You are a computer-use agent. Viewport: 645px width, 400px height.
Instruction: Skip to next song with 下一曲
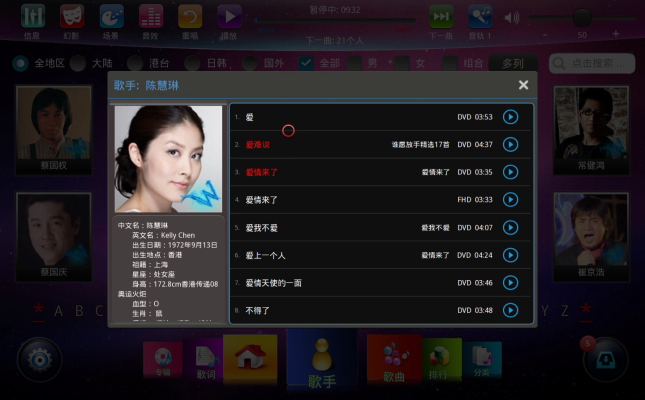pos(441,16)
